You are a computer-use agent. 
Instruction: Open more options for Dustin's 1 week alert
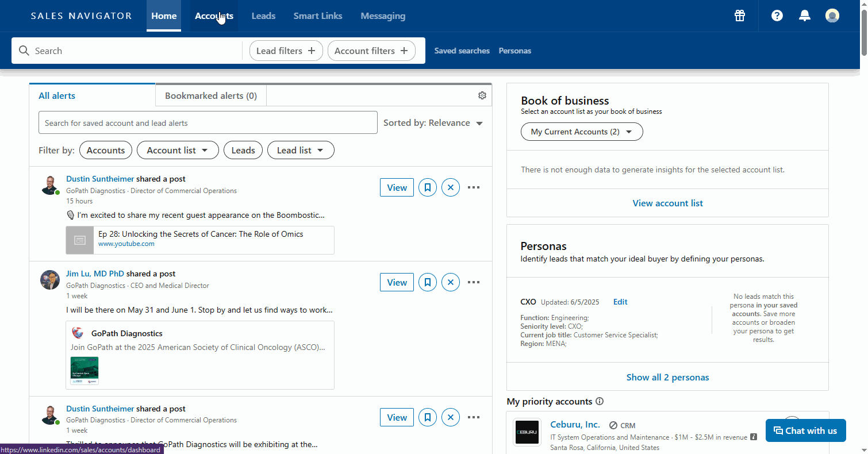(474, 417)
